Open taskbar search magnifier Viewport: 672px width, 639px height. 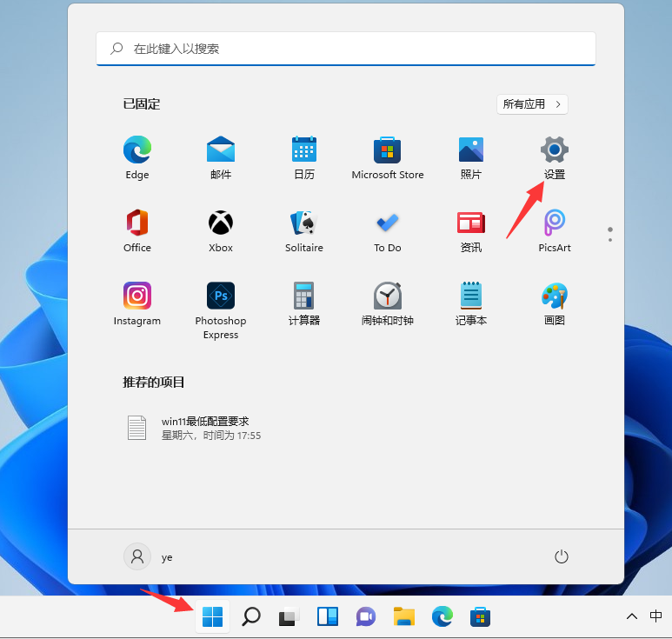pos(250,617)
